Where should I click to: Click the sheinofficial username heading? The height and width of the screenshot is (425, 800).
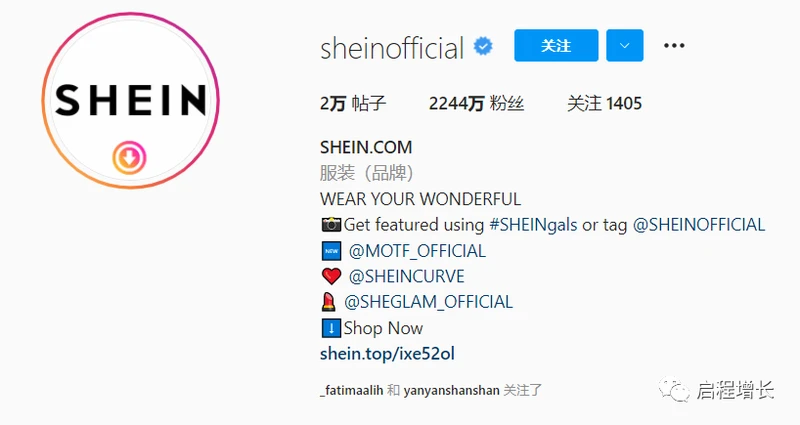click(392, 48)
